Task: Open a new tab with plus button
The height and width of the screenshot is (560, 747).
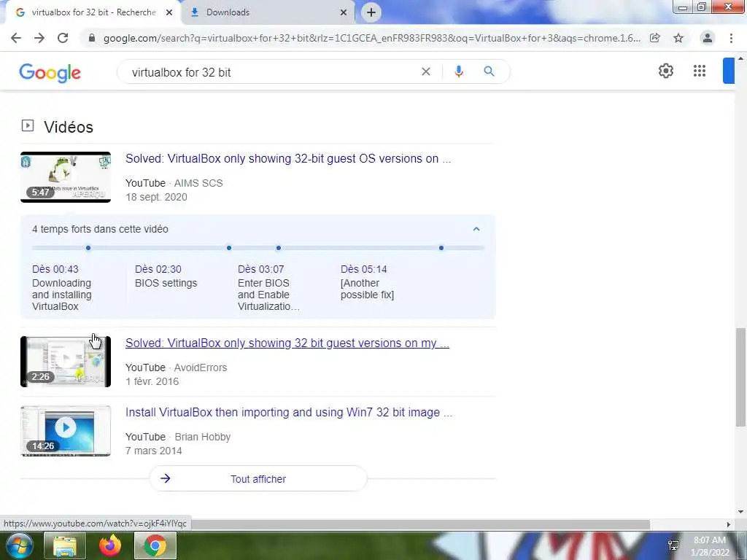Action: 371,12
